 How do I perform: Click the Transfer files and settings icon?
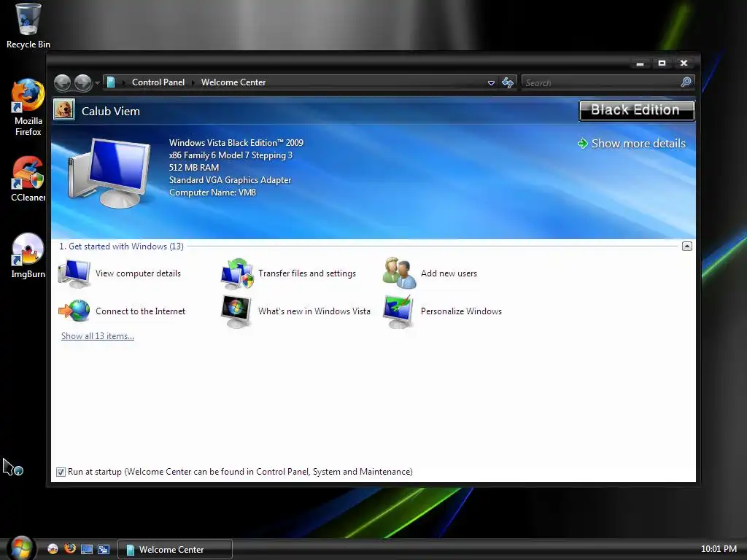(x=237, y=273)
